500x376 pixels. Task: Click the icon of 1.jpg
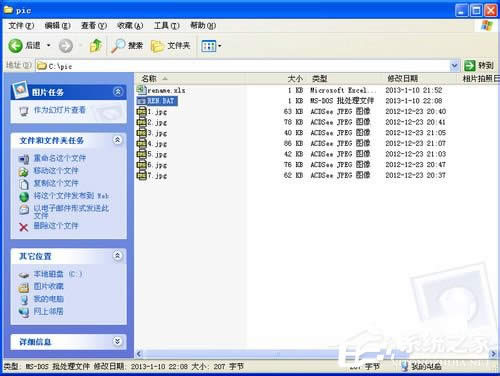point(142,112)
